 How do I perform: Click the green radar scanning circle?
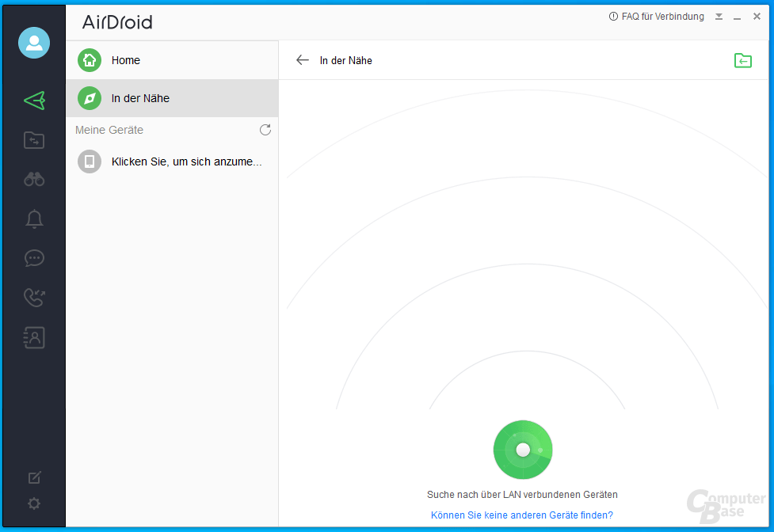523,450
